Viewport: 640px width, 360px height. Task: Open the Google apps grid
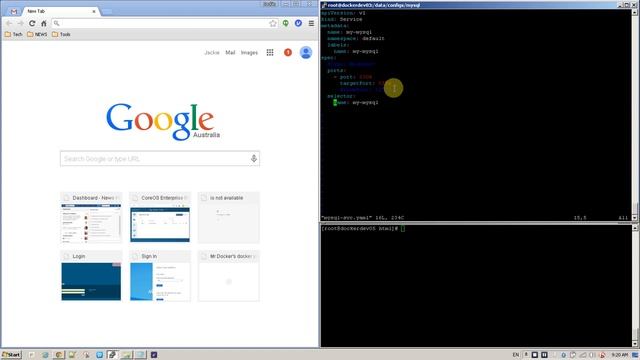[x=270, y=53]
